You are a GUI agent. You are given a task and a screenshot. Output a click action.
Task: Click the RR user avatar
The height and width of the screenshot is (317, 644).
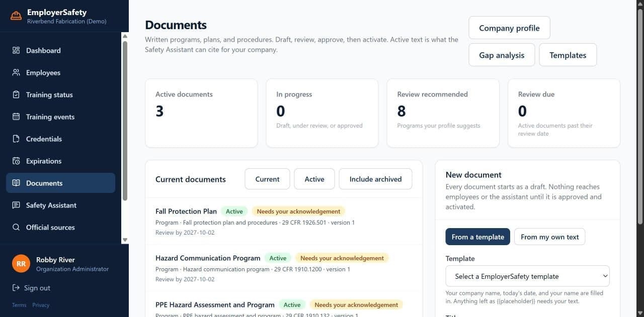pos(21,264)
